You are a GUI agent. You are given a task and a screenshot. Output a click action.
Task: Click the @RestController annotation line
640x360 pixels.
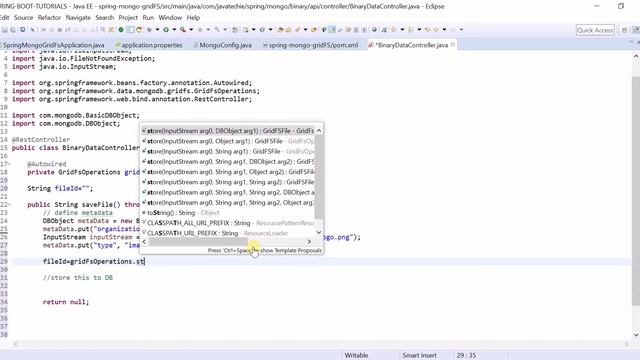(x=41, y=140)
